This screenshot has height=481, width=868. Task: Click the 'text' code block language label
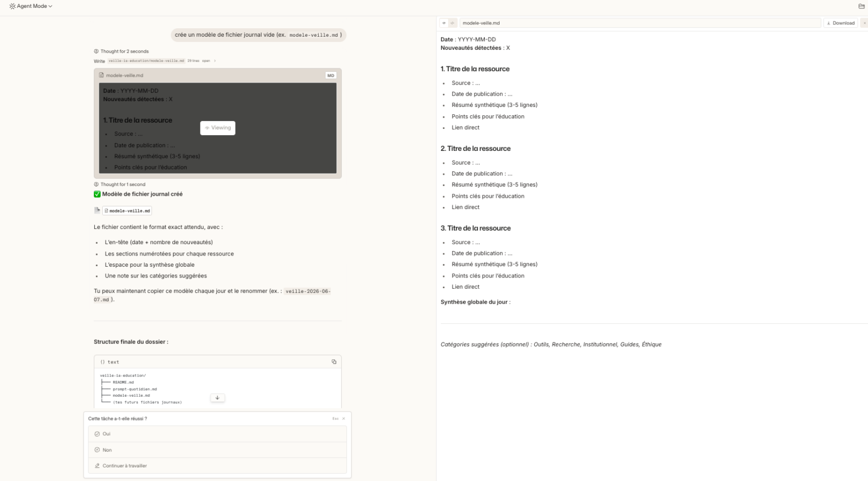pos(113,362)
